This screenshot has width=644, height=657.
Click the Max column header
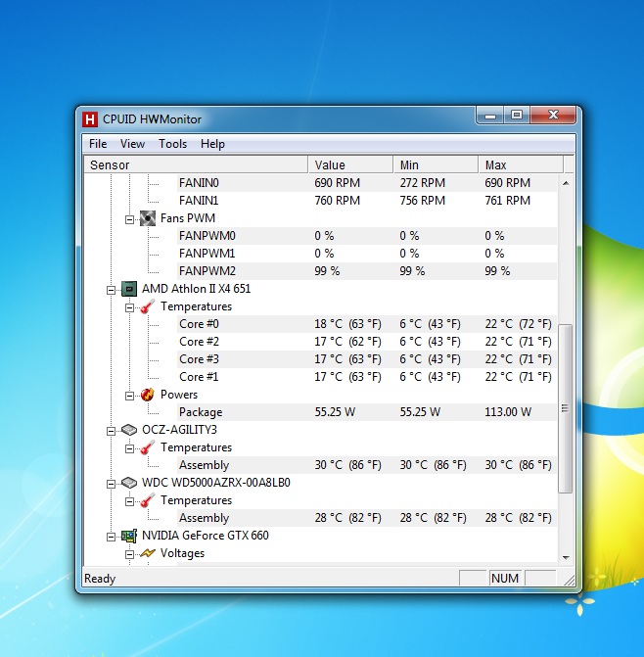tap(519, 164)
